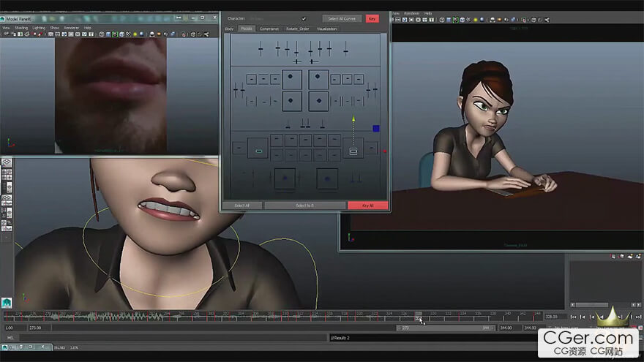This screenshot has width=644, height=362.
Task: Click horizontal scrollbar in lower-right panel
Action: [x=591, y=305]
